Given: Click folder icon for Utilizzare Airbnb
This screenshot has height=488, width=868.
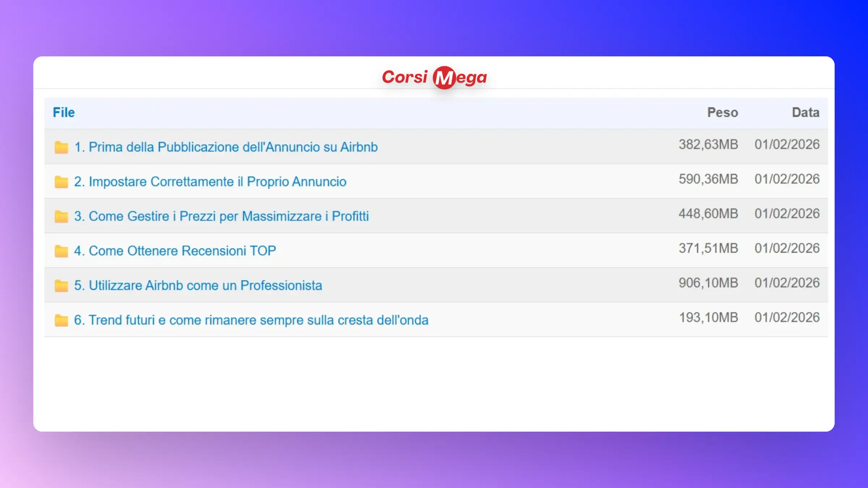Looking at the screenshot, I should coord(61,286).
